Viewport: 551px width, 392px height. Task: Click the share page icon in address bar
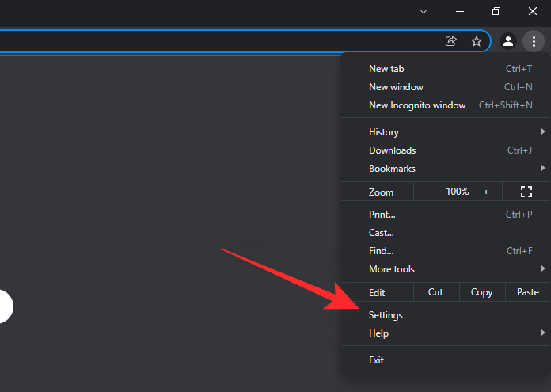(x=451, y=41)
